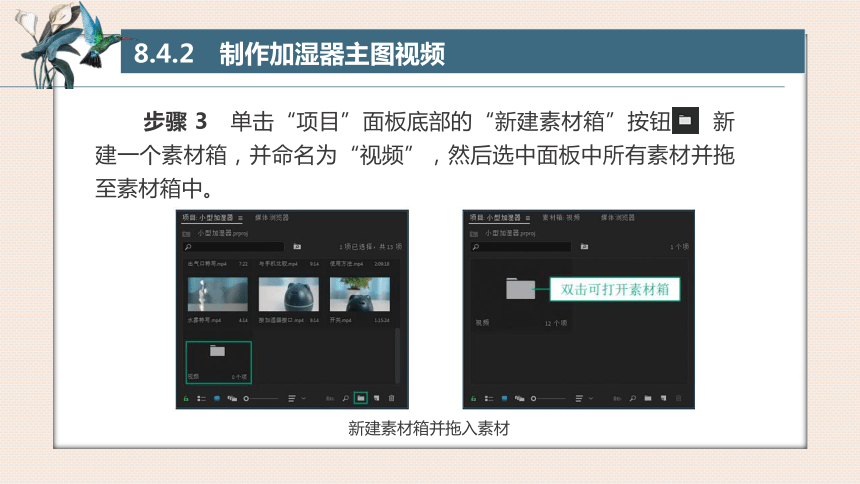Click the 出气口特写.mp4 file name
860x484 pixels.
click(207, 264)
